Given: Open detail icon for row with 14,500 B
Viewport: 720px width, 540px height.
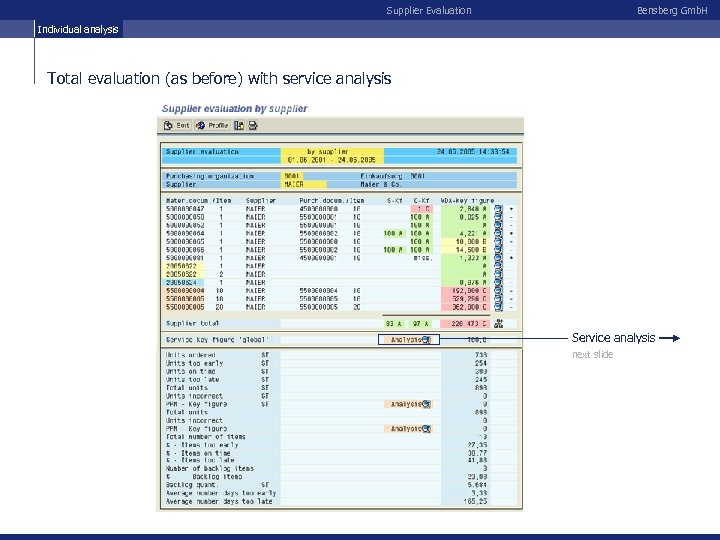Looking at the screenshot, I should tap(498, 250).
